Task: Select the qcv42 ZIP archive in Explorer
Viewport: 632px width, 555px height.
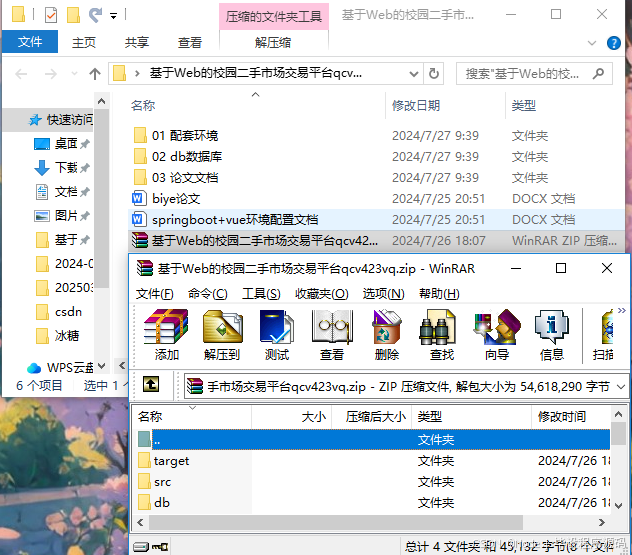Action: pos(264,241)
